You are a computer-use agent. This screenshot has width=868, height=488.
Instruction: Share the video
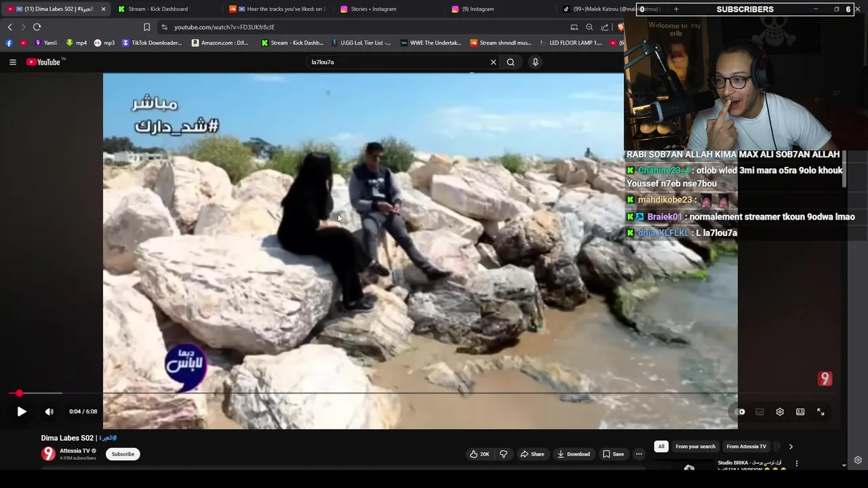coord(532,454)
